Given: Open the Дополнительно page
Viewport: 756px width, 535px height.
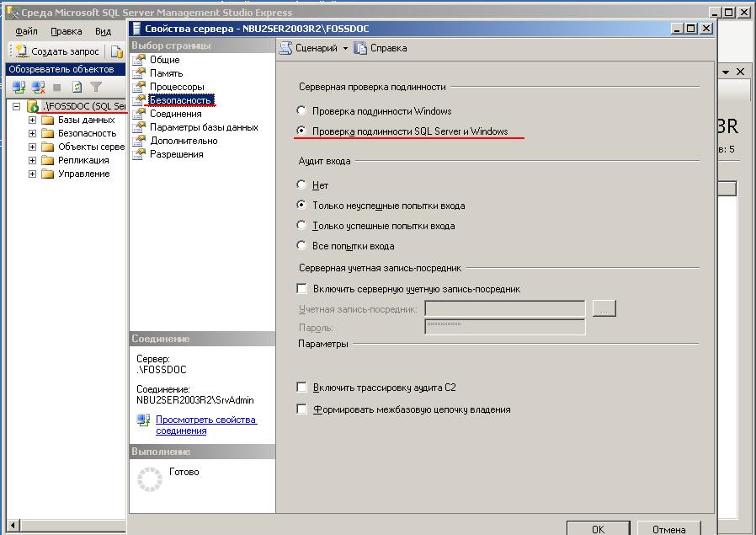Looking at the screenshot, I should [184, 141].
